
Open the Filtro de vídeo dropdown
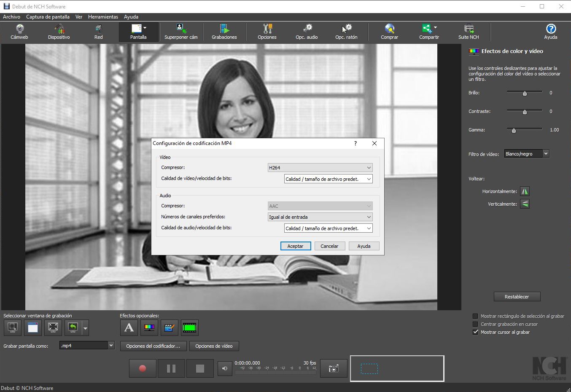click(527, 154)
